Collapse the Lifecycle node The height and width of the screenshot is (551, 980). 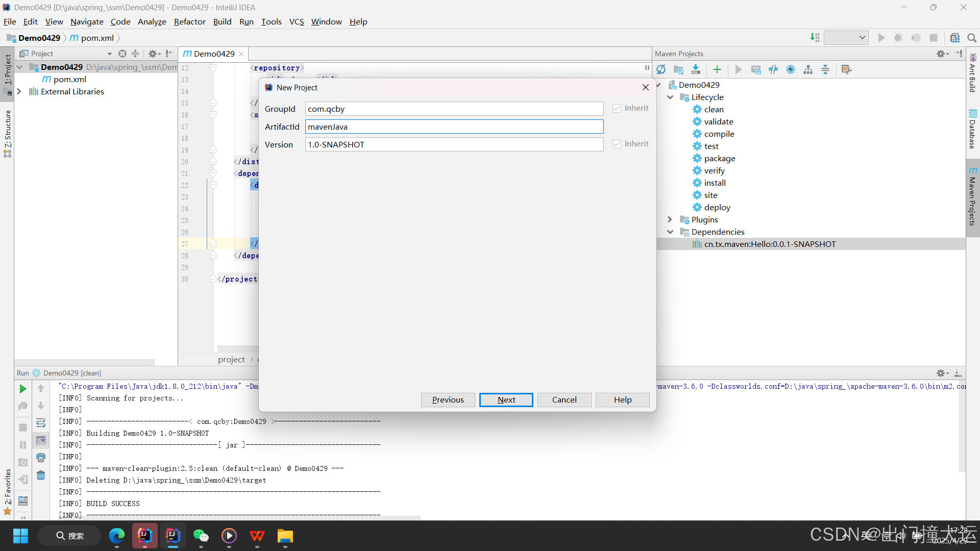click(x=670, y=97)
